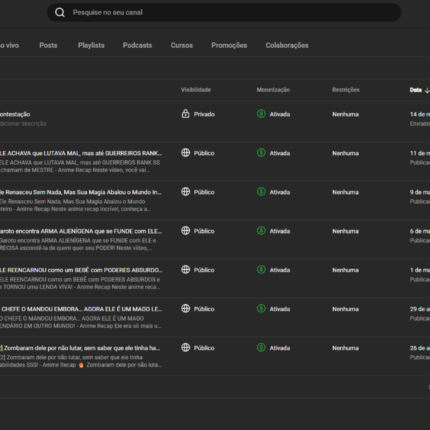Click dollar icon for 'Renasceu Sem Nada' video
The width and height of the screenshot is (430, 430).
(261, 192)
